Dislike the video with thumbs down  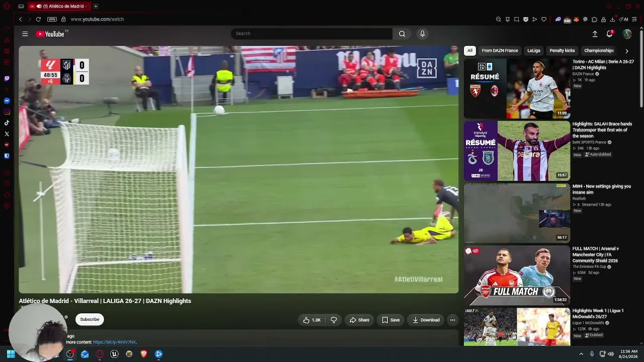tap(334, 320)
